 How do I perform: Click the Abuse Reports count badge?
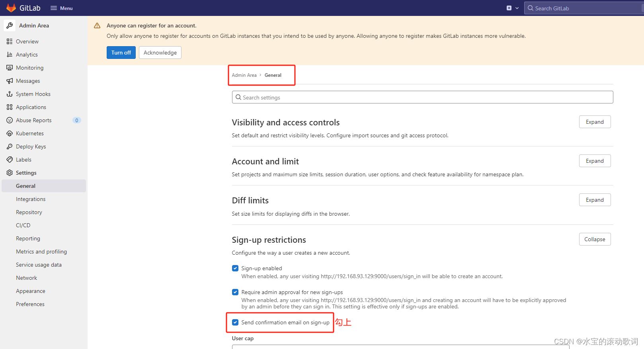coord(77,120)
